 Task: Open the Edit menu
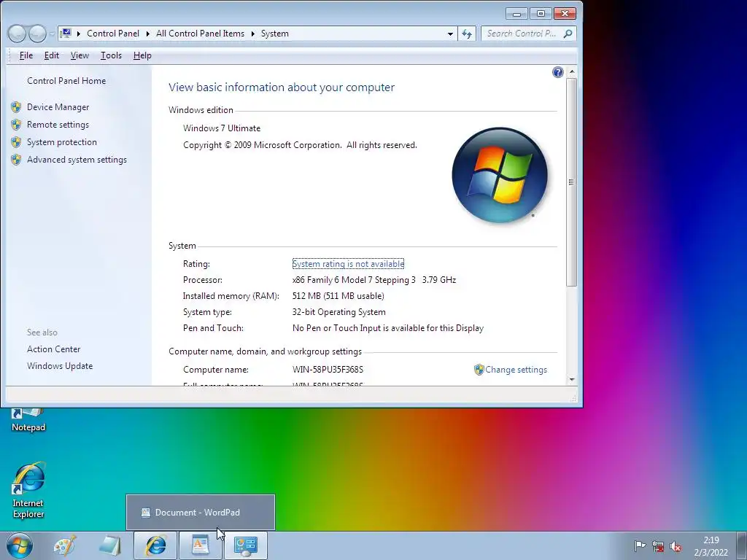pos(52,55)
